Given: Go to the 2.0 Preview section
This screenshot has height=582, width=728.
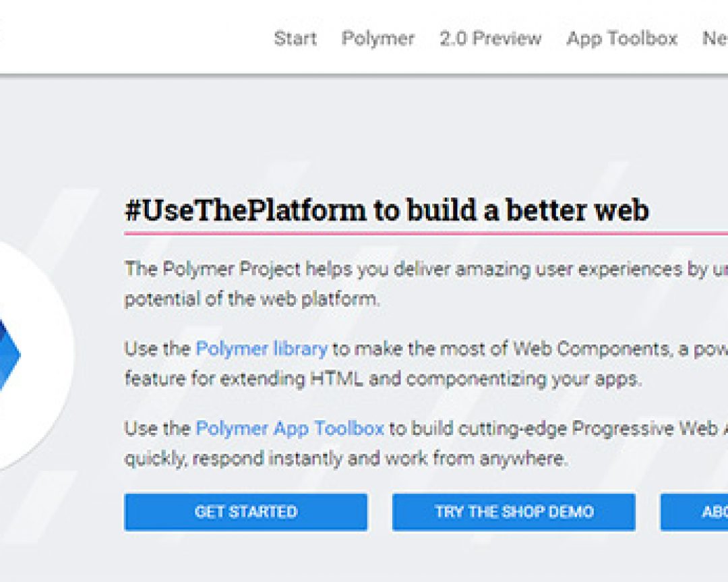Looking at the screenshot, I should [490, 38].
